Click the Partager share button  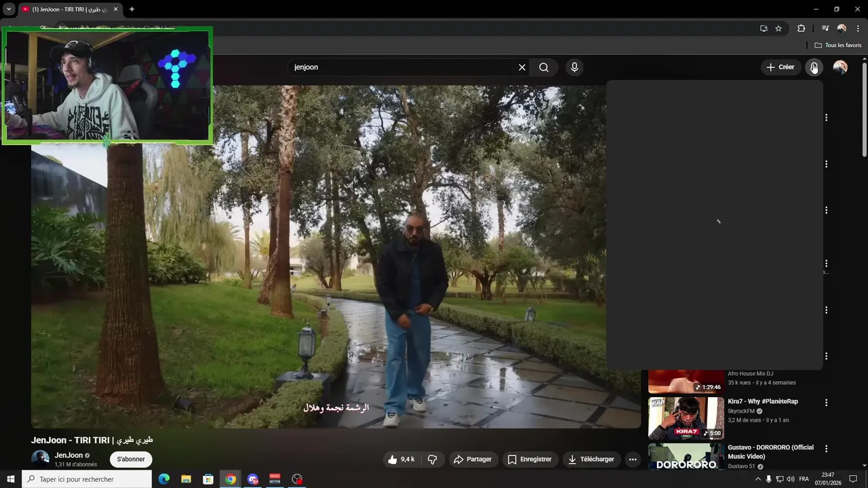coord(473,460)
